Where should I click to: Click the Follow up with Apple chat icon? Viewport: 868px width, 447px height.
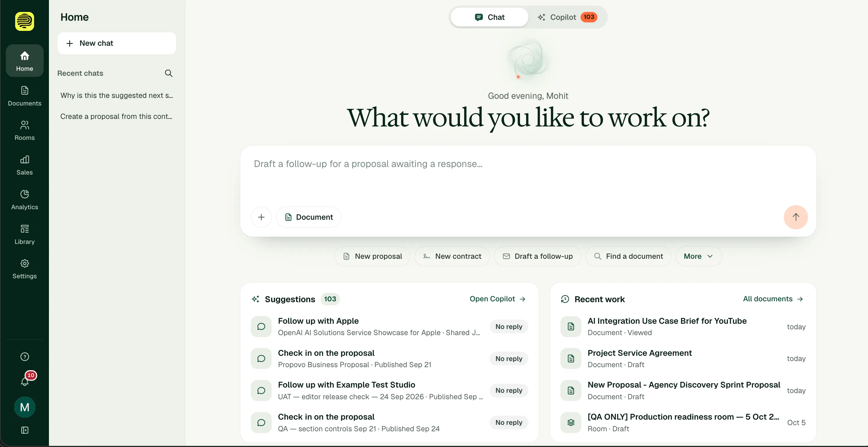[x=261, y=327]
